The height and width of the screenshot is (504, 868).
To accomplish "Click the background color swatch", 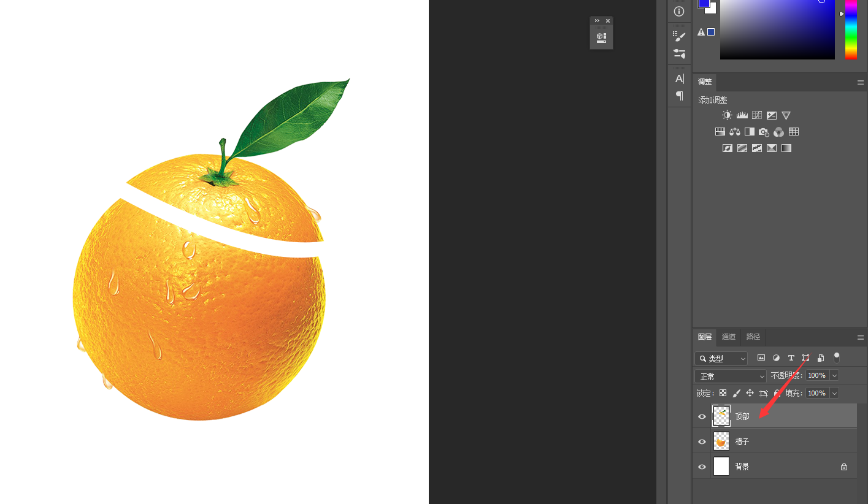I will click(x=713, y=9).
